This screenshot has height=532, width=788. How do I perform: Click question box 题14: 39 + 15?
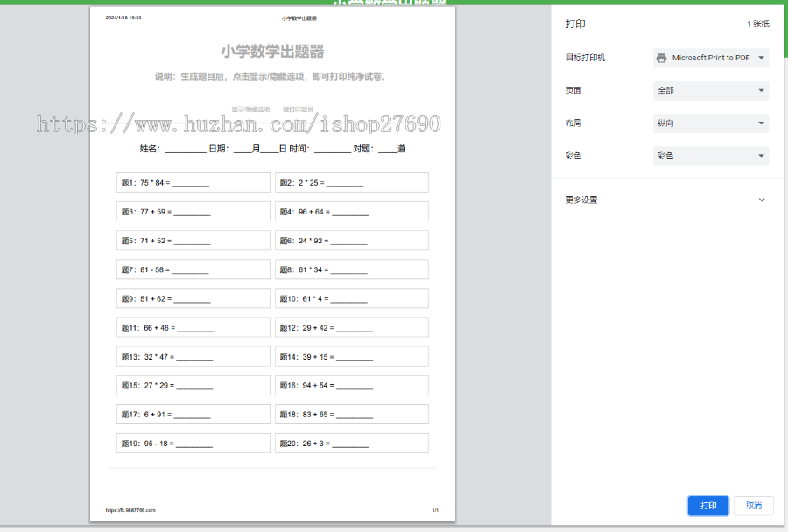tap(352, 357)
